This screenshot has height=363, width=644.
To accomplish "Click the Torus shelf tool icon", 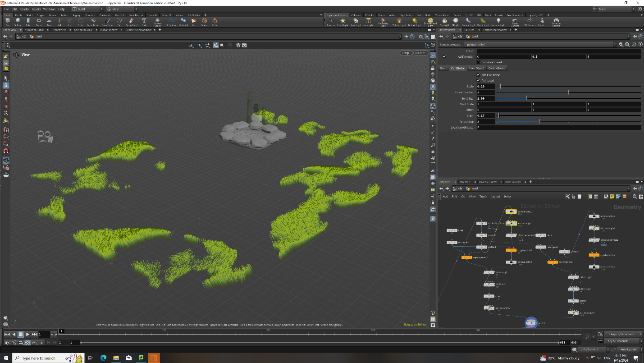I will click(x=39, y=21).
